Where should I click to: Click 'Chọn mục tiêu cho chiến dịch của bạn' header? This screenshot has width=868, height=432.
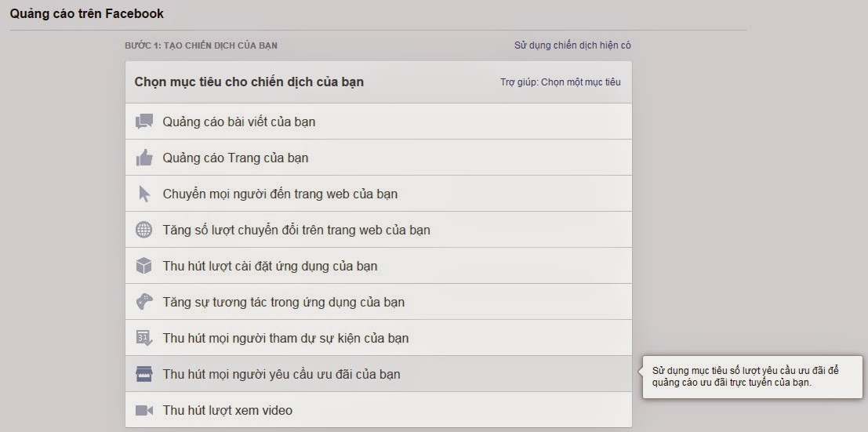tap(249, 82)
